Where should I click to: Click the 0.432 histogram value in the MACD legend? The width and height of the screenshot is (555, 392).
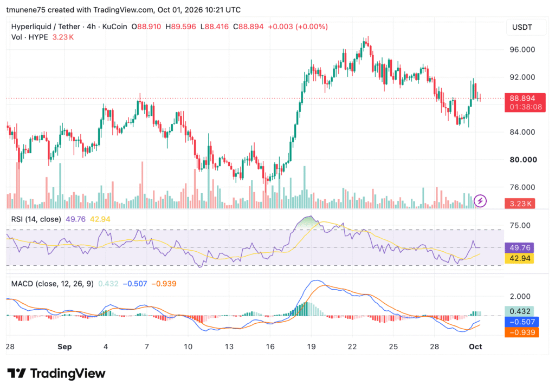(x=108, y=284)
